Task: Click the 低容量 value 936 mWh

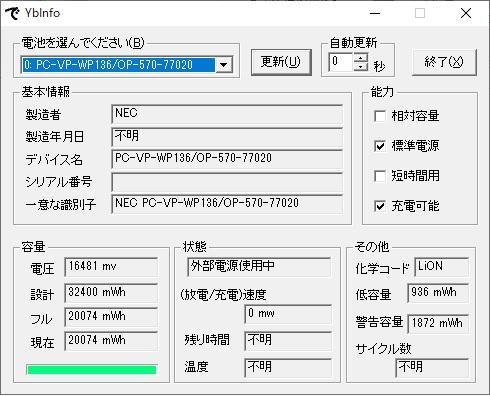Action: (438, 293)
